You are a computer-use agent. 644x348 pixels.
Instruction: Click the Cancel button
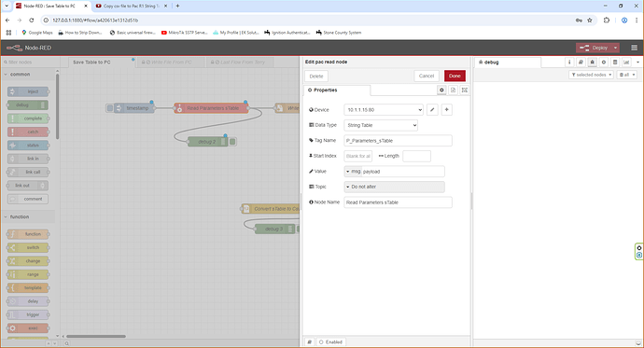(427, 76)
